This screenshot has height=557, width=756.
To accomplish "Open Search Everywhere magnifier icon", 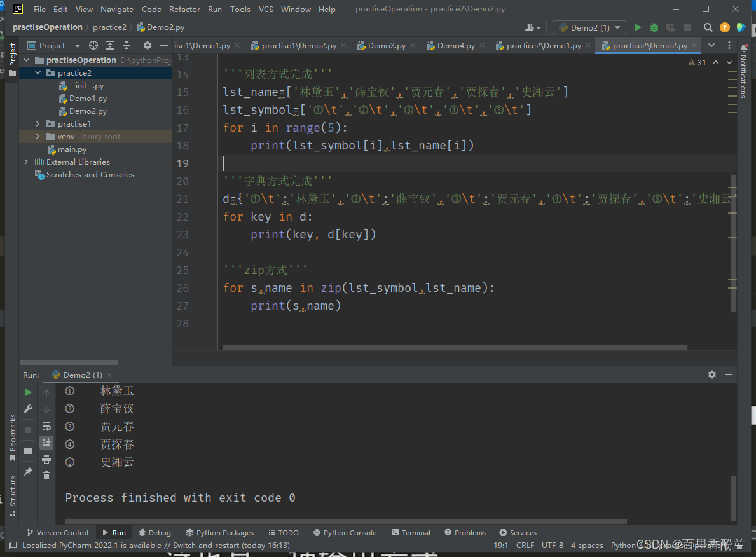I will pos(708,27).
